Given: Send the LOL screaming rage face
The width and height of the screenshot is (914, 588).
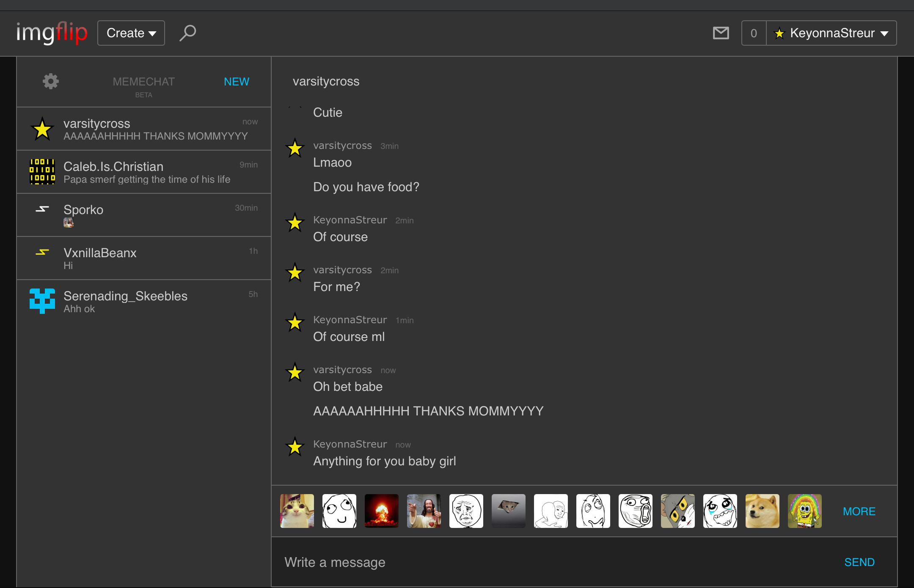Looking at the screenshot, I should [636, 511].
